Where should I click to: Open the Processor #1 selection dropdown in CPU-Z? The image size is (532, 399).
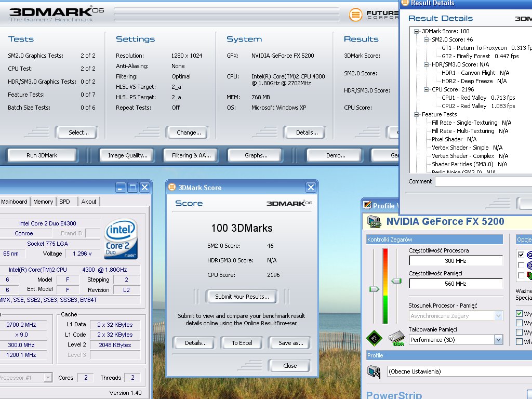click(x=48, y=378)
